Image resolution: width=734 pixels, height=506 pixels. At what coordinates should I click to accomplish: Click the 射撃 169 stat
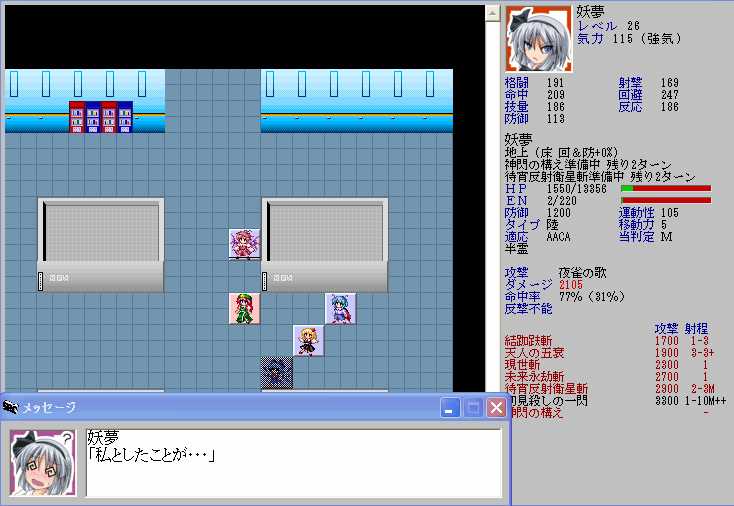pos(648,83)
